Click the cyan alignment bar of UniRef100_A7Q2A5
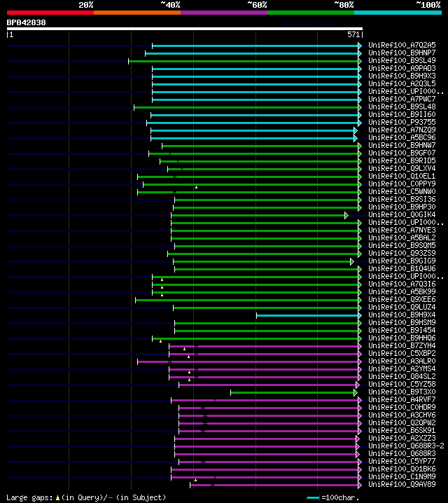 coord(255,46)
